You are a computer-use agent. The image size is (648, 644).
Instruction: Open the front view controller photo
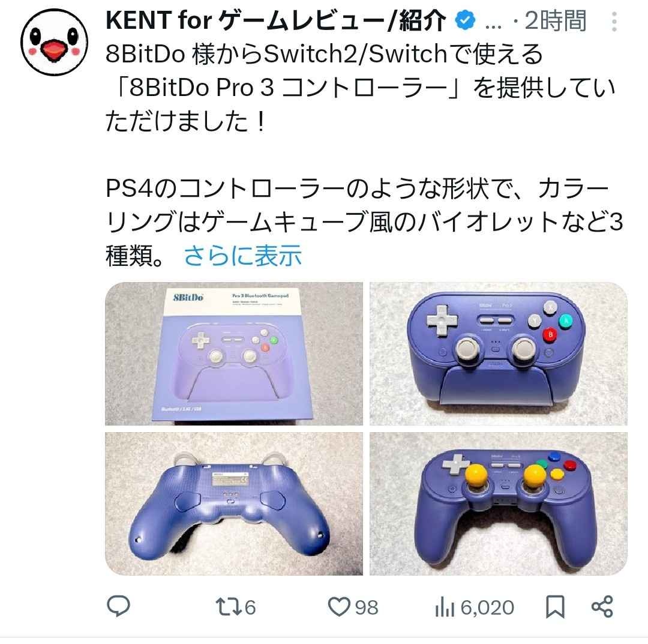click(499, 354)
